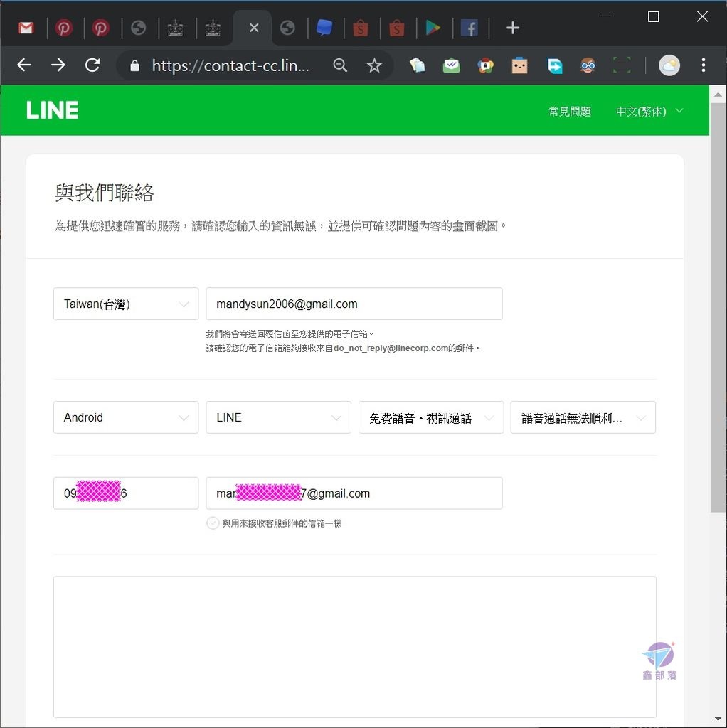Image resolution: width=727 pixels, height=728 pixels.
Task: Reload the current page
Action: 92,65
